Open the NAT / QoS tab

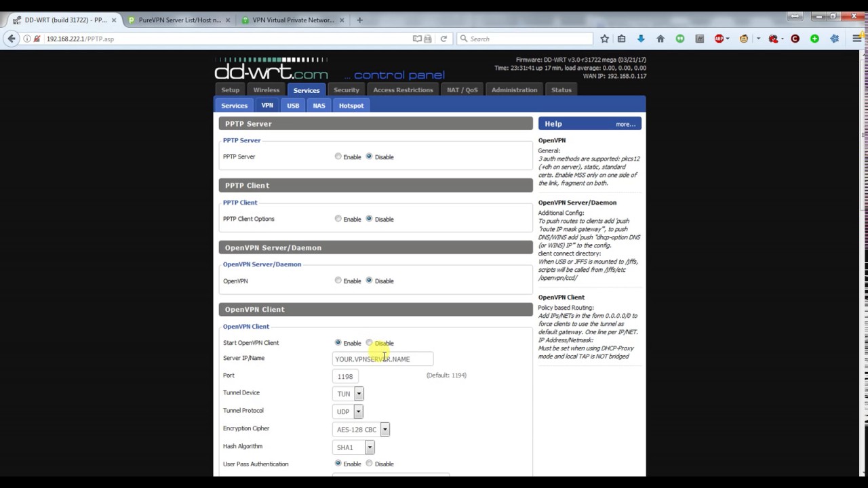pos(462,89)
